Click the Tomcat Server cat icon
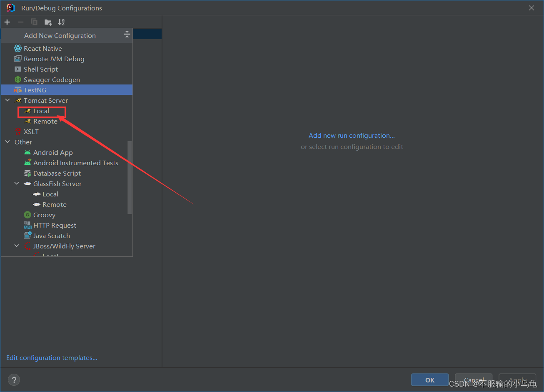Viewport: 544px width, 392px height. [18, 100]
